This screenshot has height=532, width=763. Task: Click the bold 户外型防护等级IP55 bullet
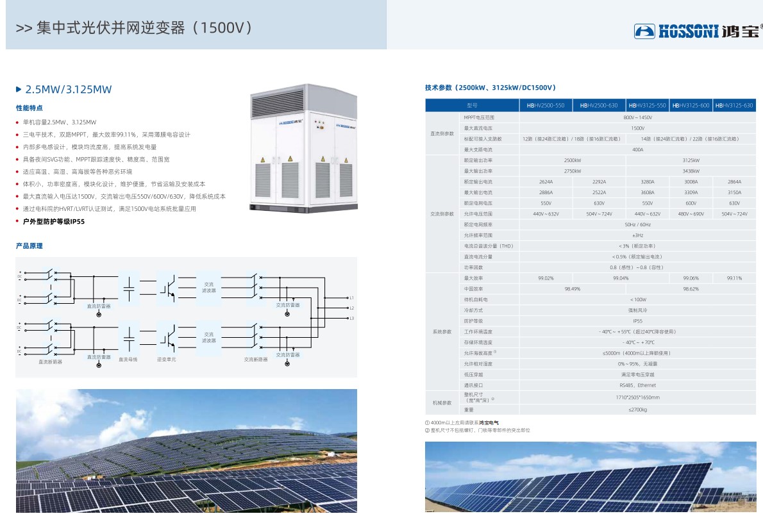(x=53, y=221)
